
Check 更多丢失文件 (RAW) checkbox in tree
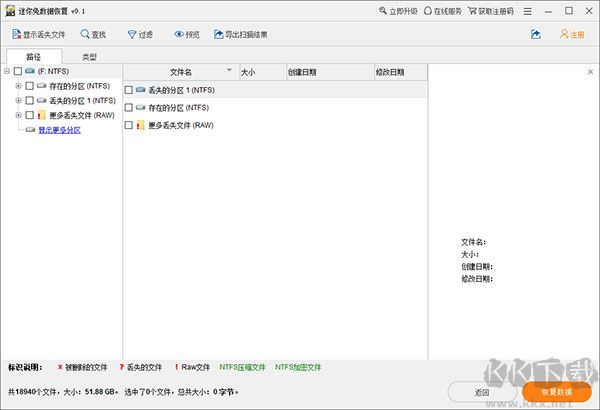click(x=29, y=115)
